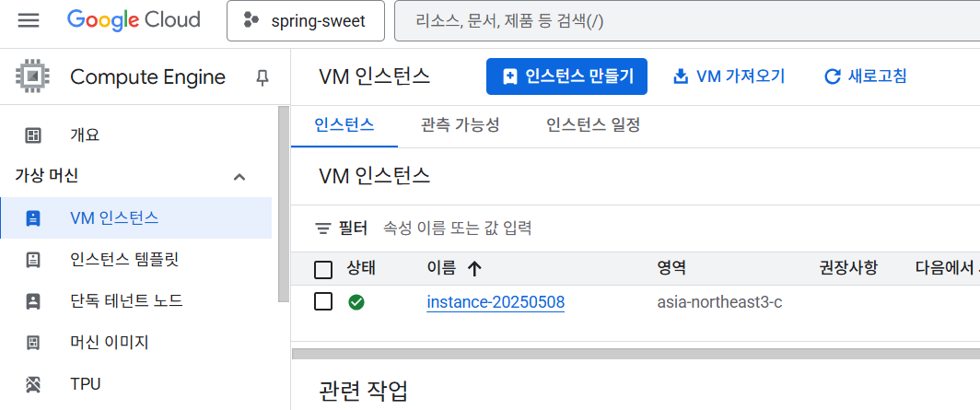
Task: Click the Google Cloud logo
Action: coord(134,20)
